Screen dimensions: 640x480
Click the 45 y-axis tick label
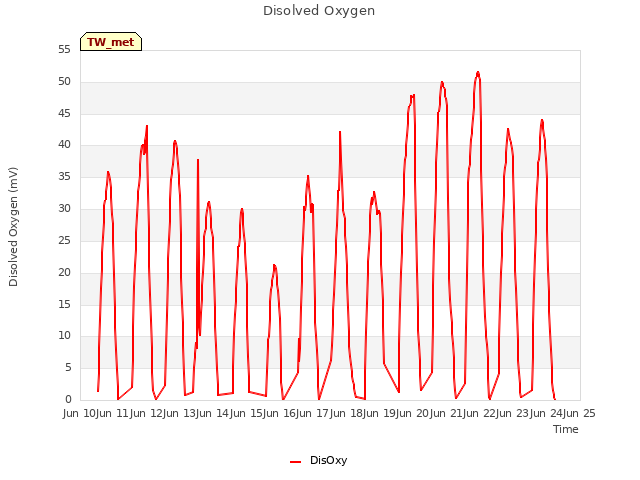click(x=64, y=113)
